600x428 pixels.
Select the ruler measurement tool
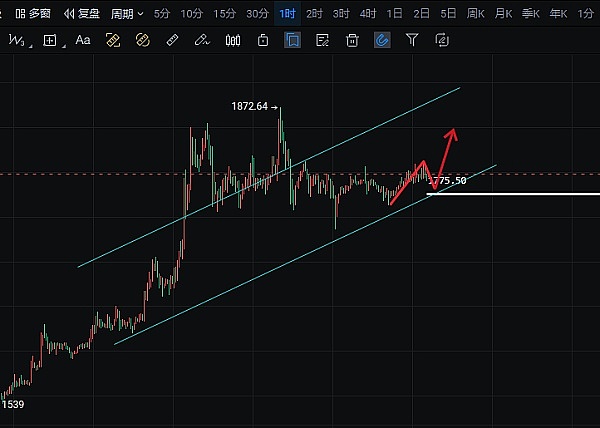click(x=172, y=40)
